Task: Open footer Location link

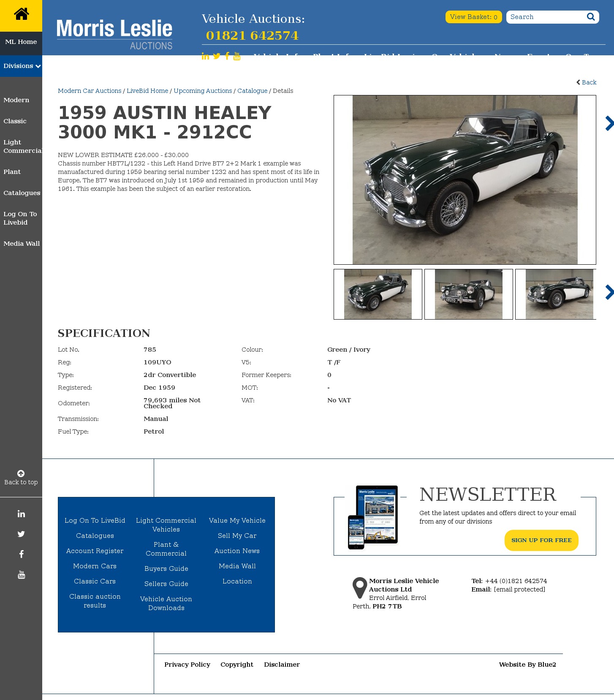Action: click(x=237, y=581)
